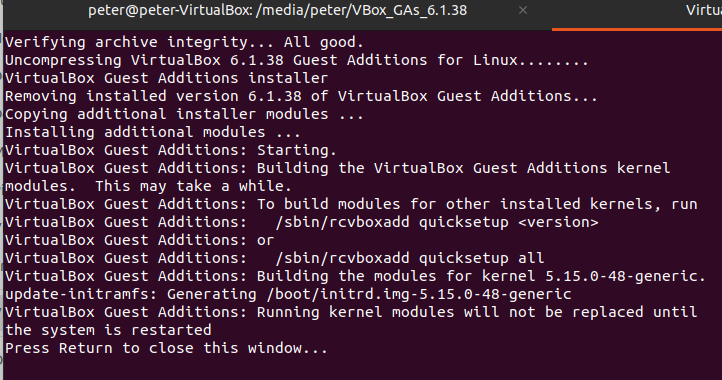Click the 'Press Return to close this window...' line

click(x=166, y=348)
